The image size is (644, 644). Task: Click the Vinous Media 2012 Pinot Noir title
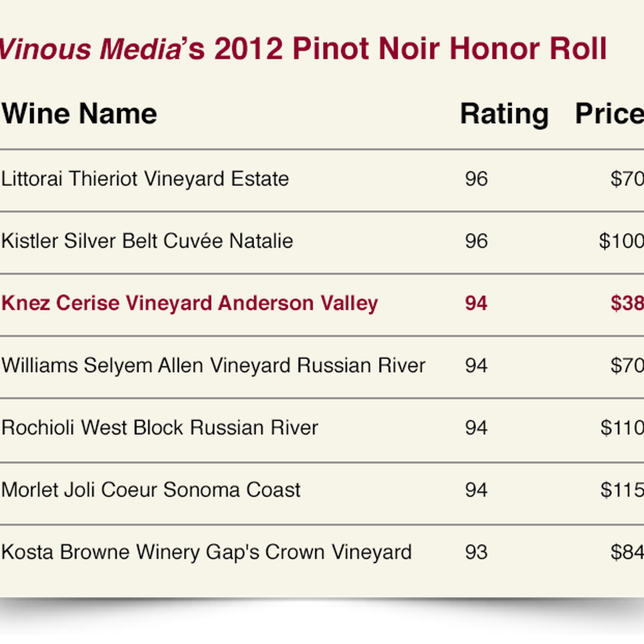click(x=303, y=49)
